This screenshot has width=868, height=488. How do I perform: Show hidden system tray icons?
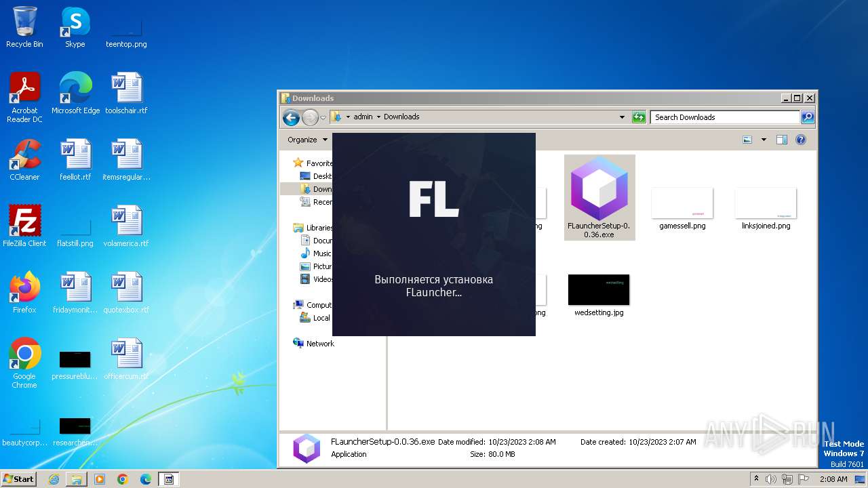[x=756, y=479]
